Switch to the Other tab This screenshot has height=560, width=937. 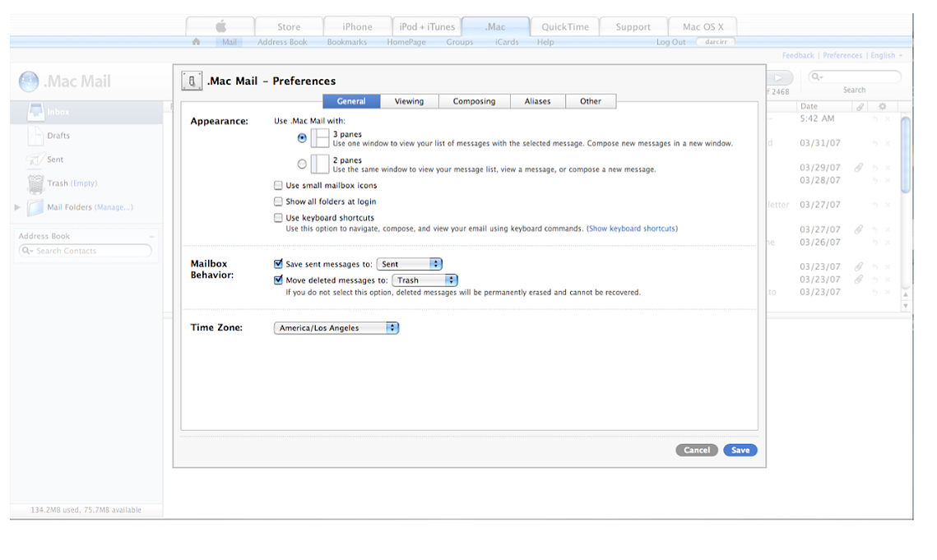(591, 102)
